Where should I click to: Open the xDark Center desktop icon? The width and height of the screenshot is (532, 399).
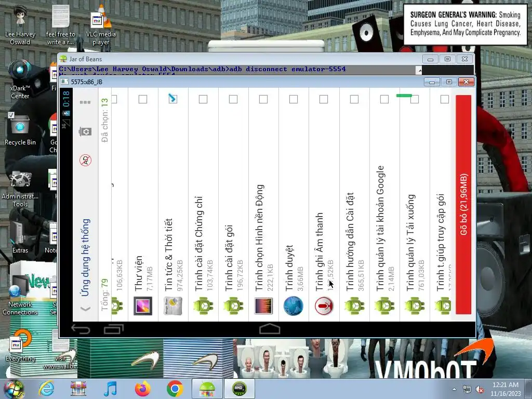tap(20, 79)
